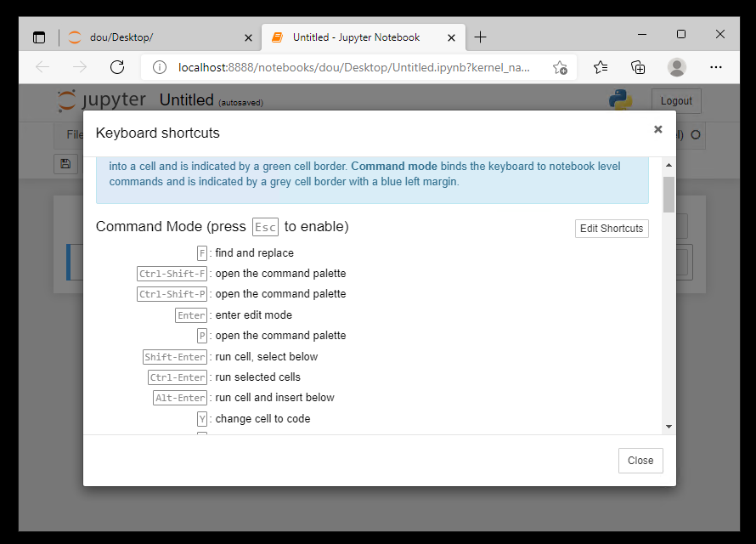The width and height of the screenshot is (756, 544).
Task: Select the Untitled - Jupyter Notebook tab
Action: [356, 37]
